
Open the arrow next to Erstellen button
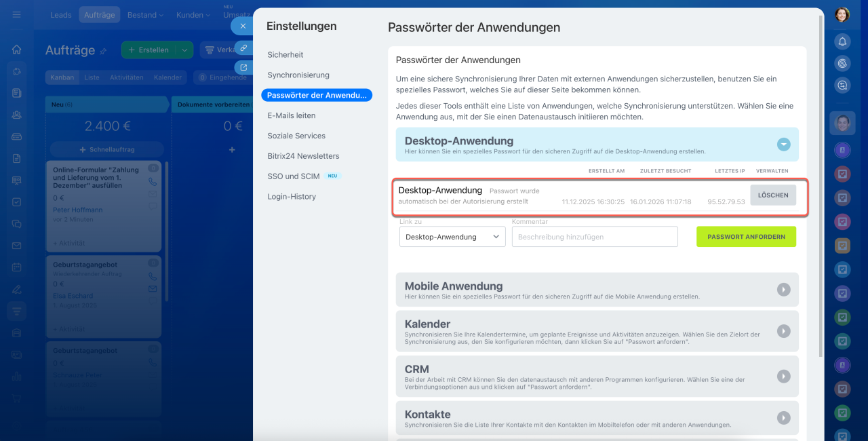[184, 50]
